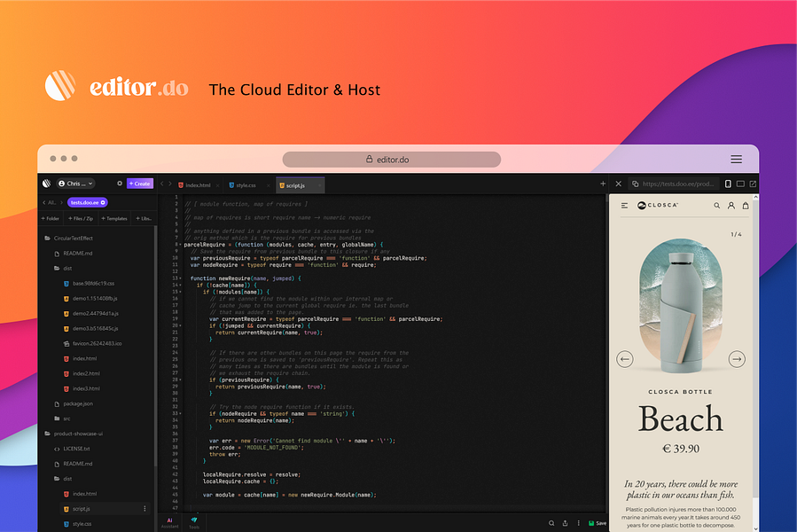Open the CLOSCA hamburger menu in the preview
Screen dimensions: 797x532
[625, 205]
